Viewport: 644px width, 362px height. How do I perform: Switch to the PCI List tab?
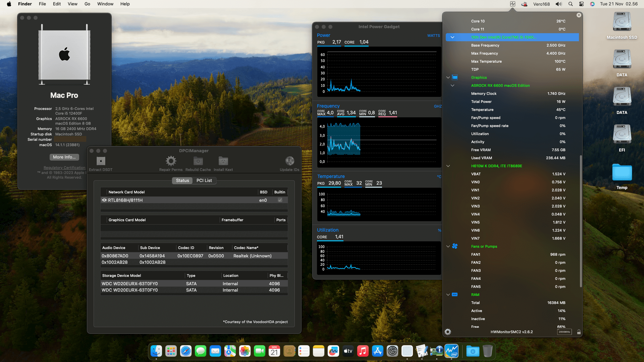click(x=204, y=180)
